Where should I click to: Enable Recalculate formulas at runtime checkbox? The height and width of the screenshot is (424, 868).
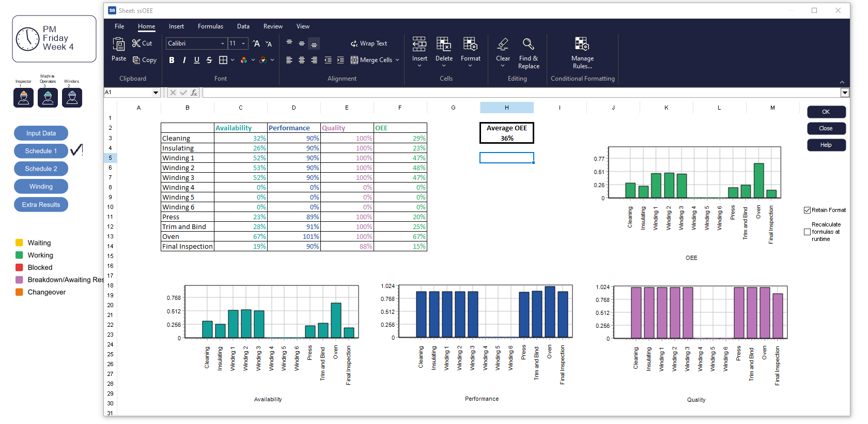coord(807,232)
